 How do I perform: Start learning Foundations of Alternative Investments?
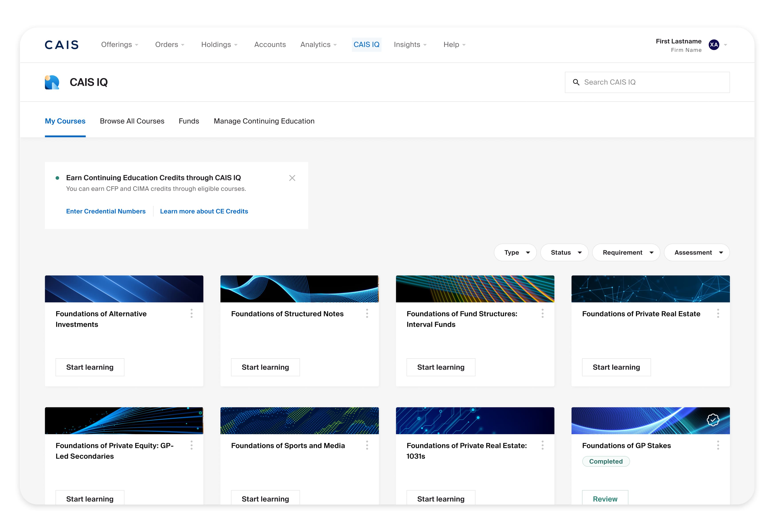pos(90,367)
